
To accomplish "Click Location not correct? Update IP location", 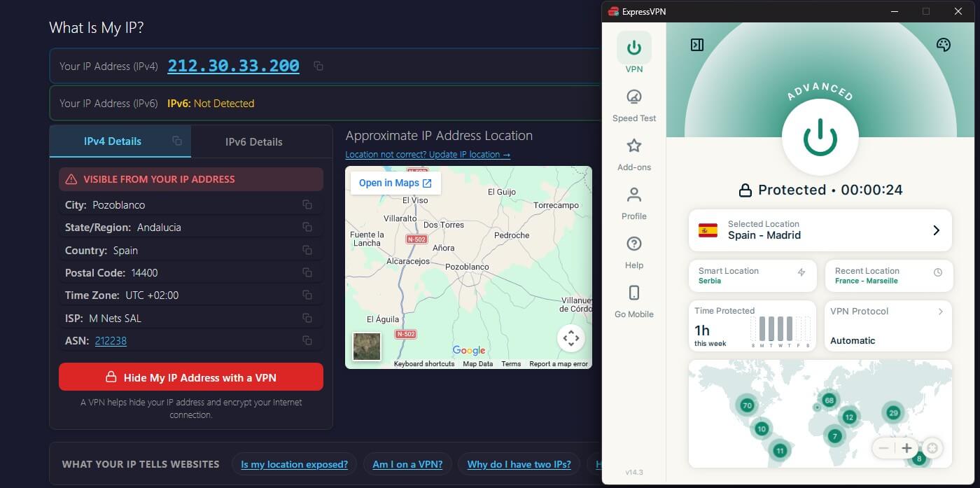I will 428,155.
